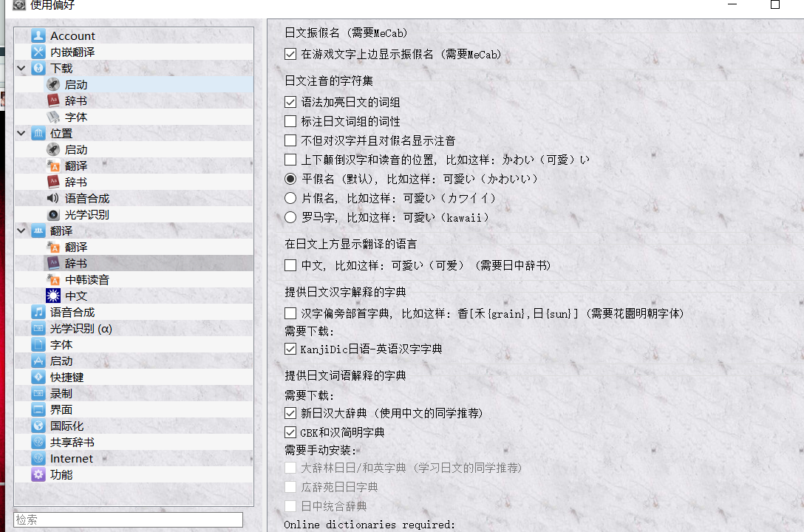This screenshot has width=804, height=532.
Task: Minimize the 使用偏好 window
Action: (x=732, y=4)
